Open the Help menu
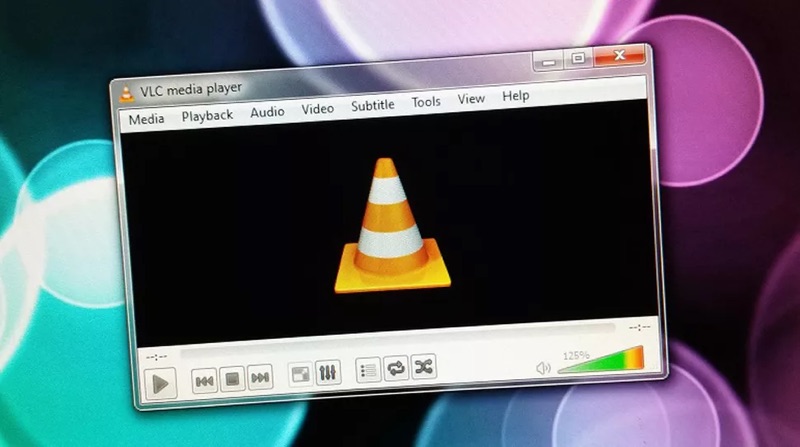 (x=515, y=95)
